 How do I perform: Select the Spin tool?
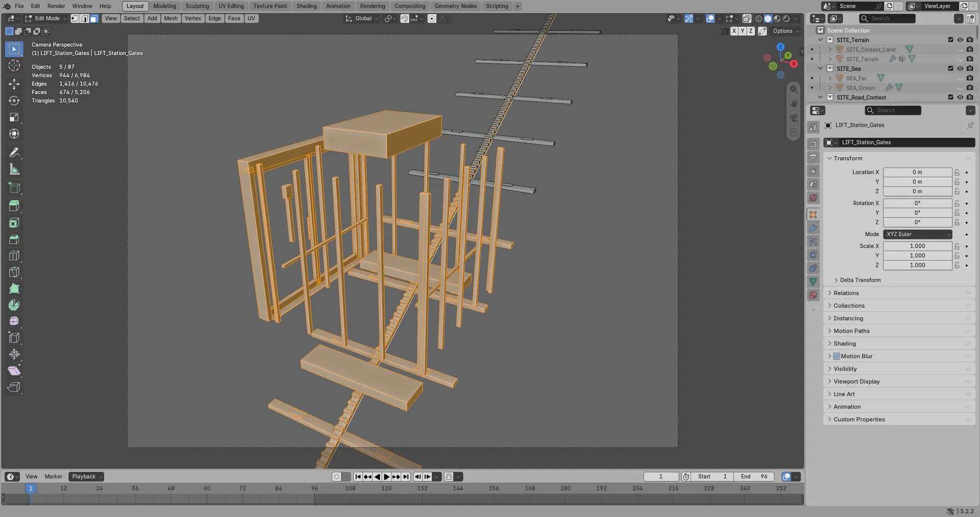[14, 305]
